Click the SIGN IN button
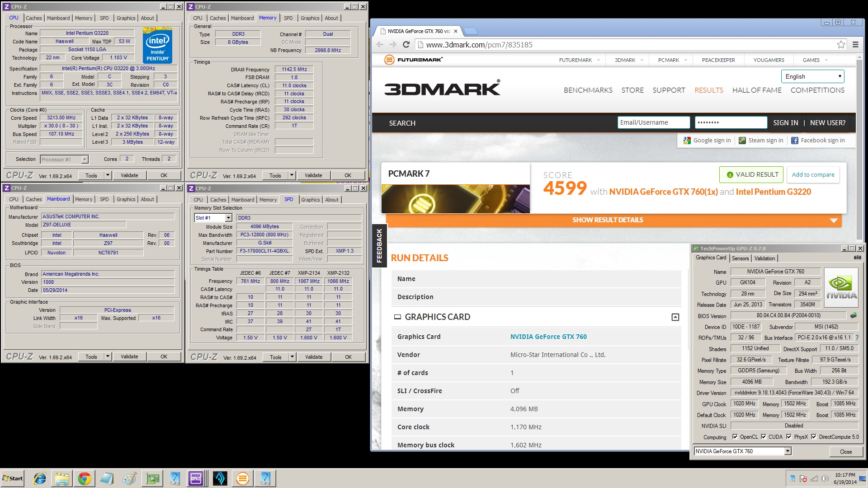The width and height of the screenshot is (868, 488). pos(785,122)
